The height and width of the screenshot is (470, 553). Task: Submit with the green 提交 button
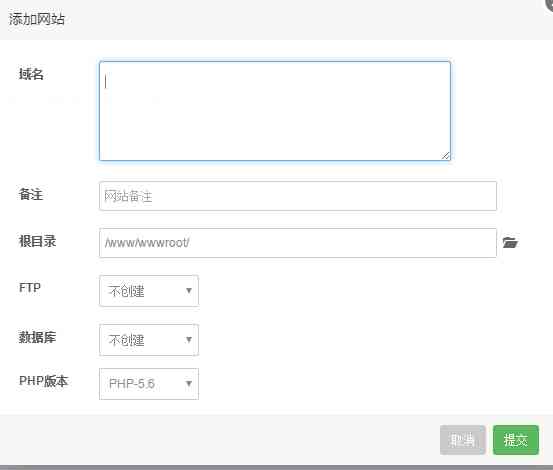click(516, 440)
